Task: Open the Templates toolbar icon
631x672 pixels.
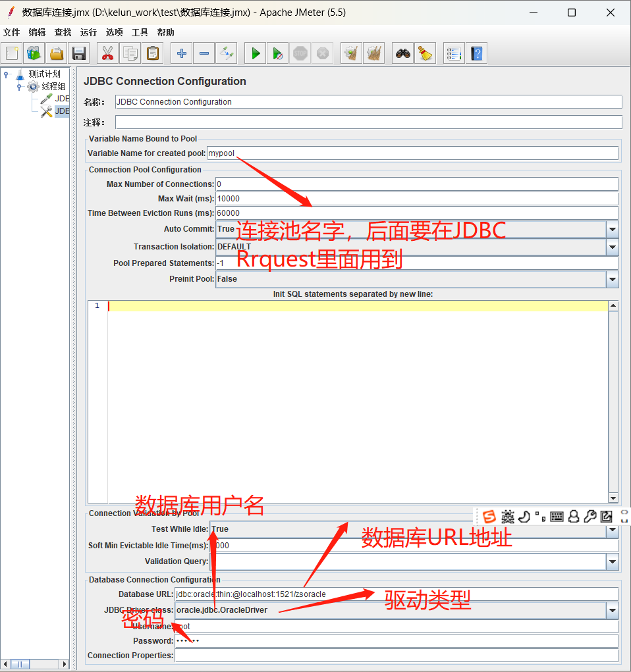Action: tap(34, 53)
